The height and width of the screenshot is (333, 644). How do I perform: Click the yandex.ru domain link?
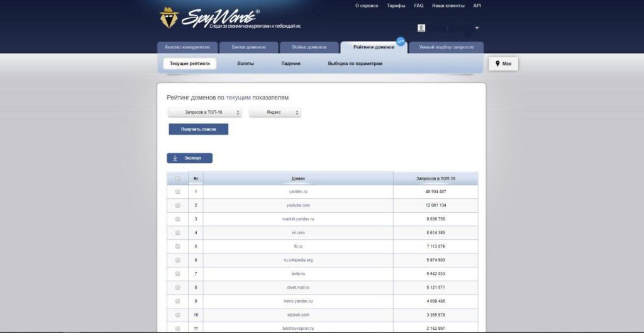pyautogui.click(x=297, y=191)
